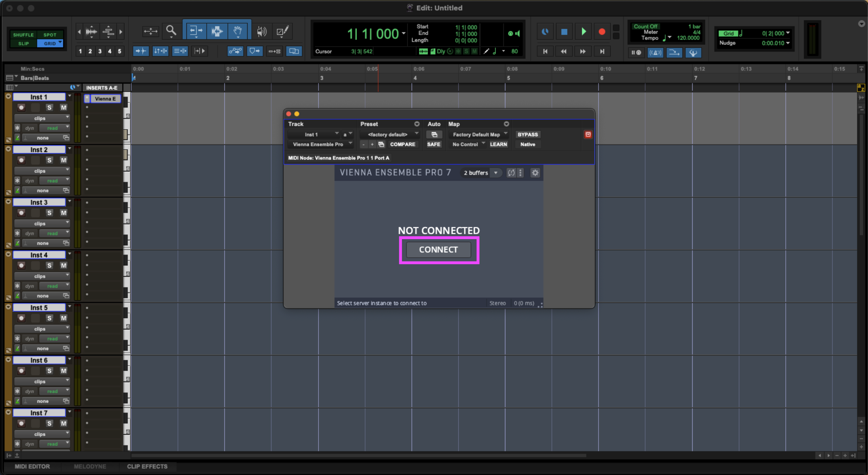
Task: Click the CONNECT button
Action: 438,250
